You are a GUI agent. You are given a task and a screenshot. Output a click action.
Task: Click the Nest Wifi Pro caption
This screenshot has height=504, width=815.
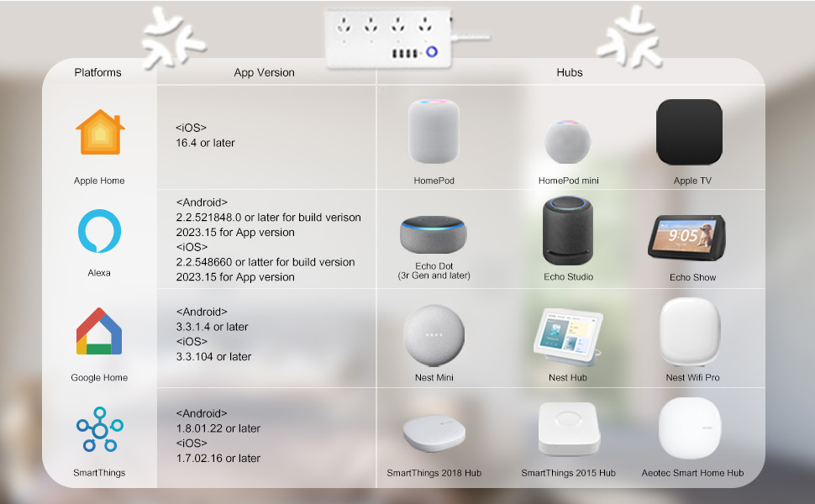(693, 377)
